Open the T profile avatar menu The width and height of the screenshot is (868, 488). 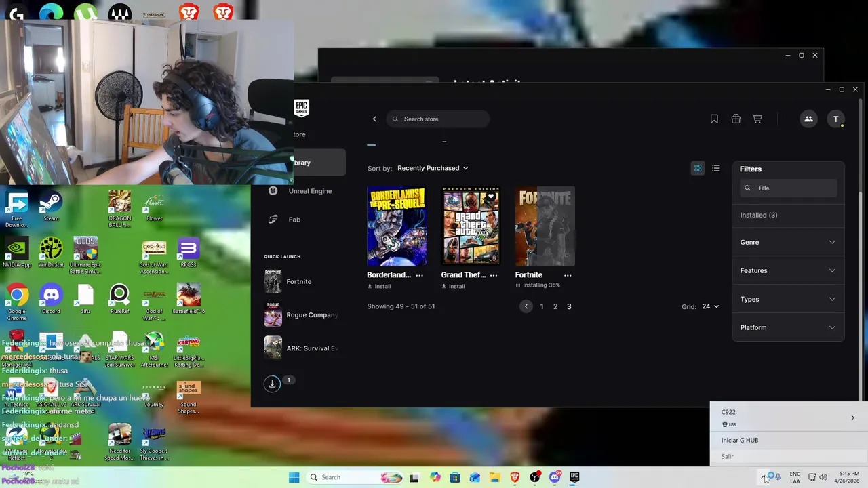tap(836, 119)
